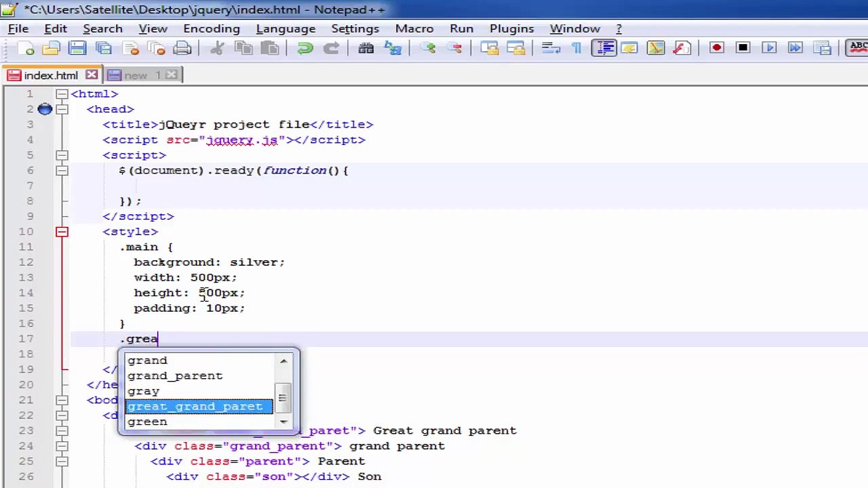Collapse the html fold on line 1
The image size is (868, 488).
click(x=62, y=94)
